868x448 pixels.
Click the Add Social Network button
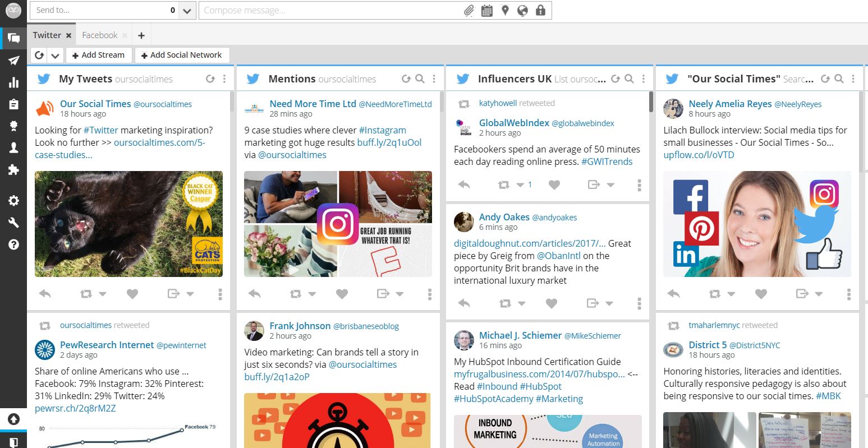(x=182, y=55)
